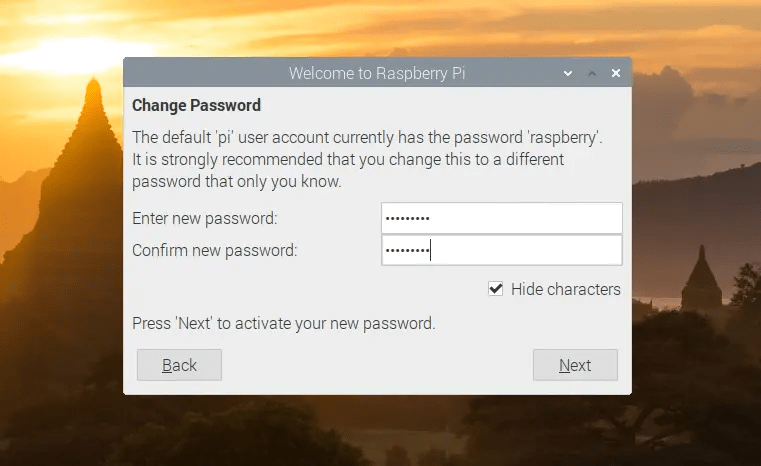Click the "Press 'Next' to activate" hint text
The height and width of the screenshot is (466, 761).
pos(283,323)
